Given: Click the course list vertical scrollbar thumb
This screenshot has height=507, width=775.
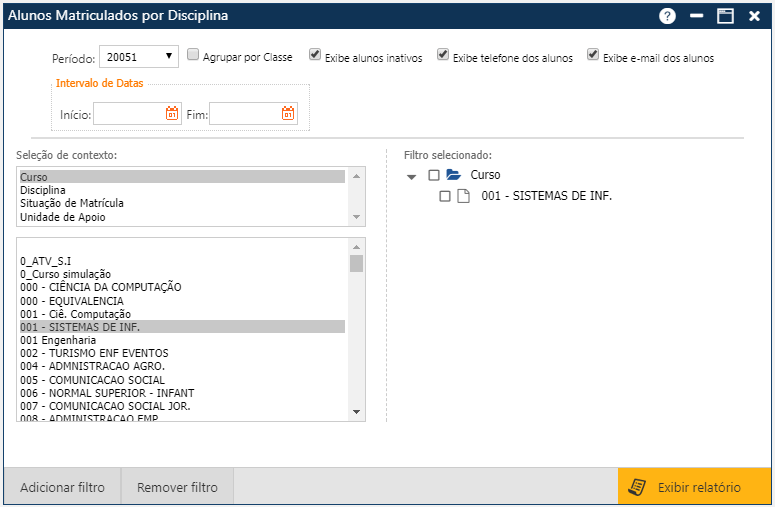Looking at the screenshot, I should (356, 263).
